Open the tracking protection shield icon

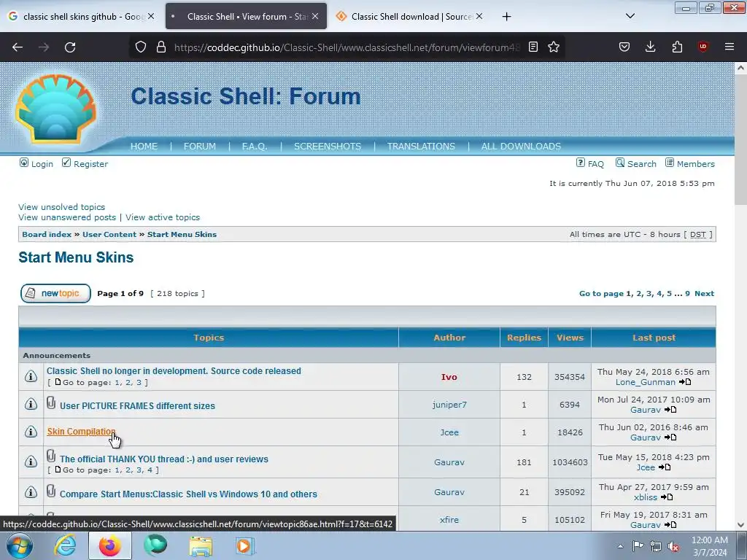(141, 47)
